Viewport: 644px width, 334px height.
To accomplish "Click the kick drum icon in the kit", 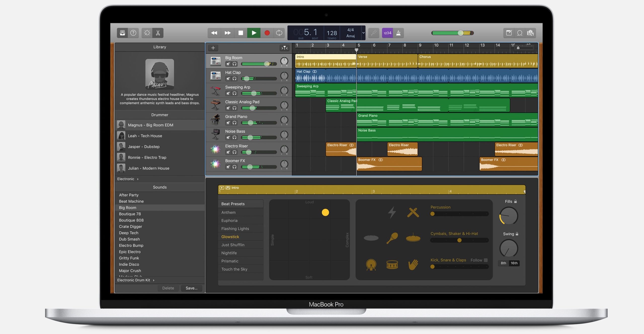I will tap(371, 265).
